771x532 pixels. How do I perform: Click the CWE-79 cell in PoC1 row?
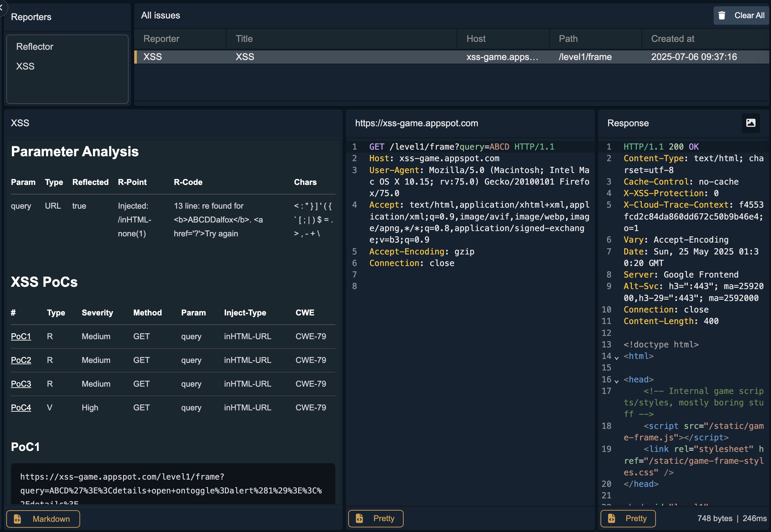[311, 336]
